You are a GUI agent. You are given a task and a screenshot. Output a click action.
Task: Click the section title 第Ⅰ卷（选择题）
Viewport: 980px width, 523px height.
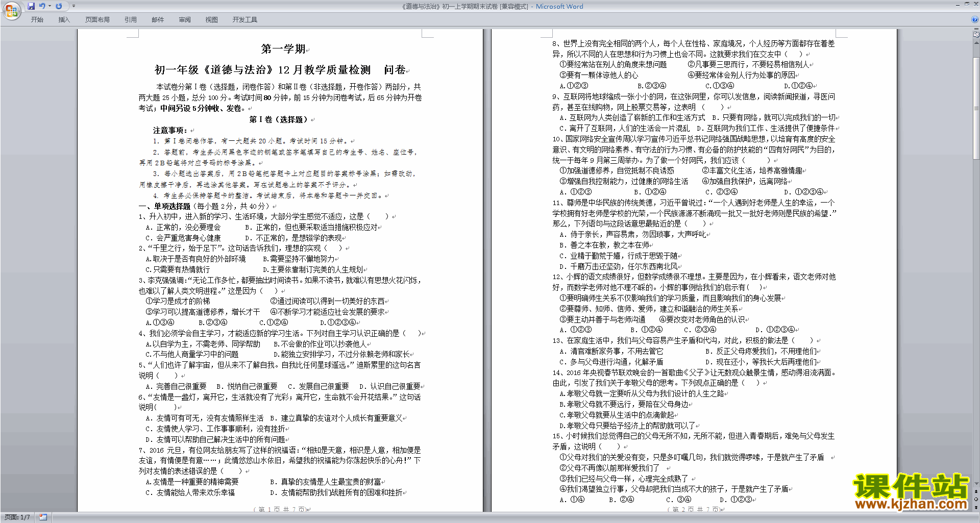coord(279,119)
